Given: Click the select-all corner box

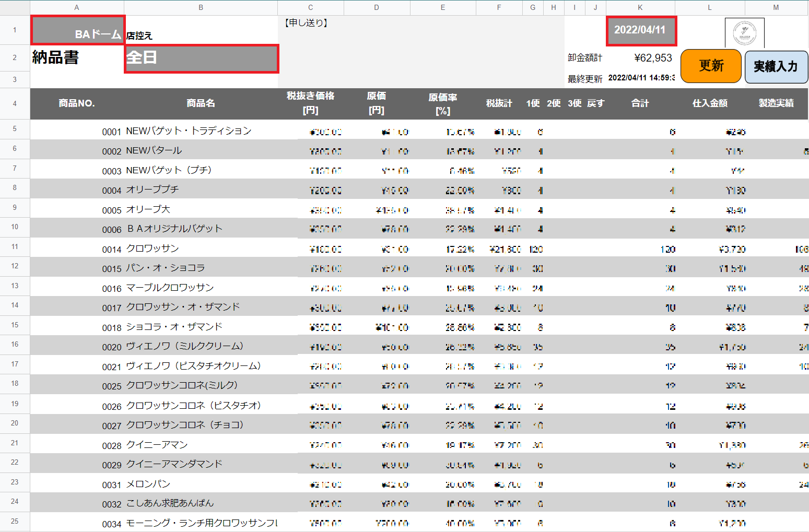Looking at the screenshot, I should [15, 7].
